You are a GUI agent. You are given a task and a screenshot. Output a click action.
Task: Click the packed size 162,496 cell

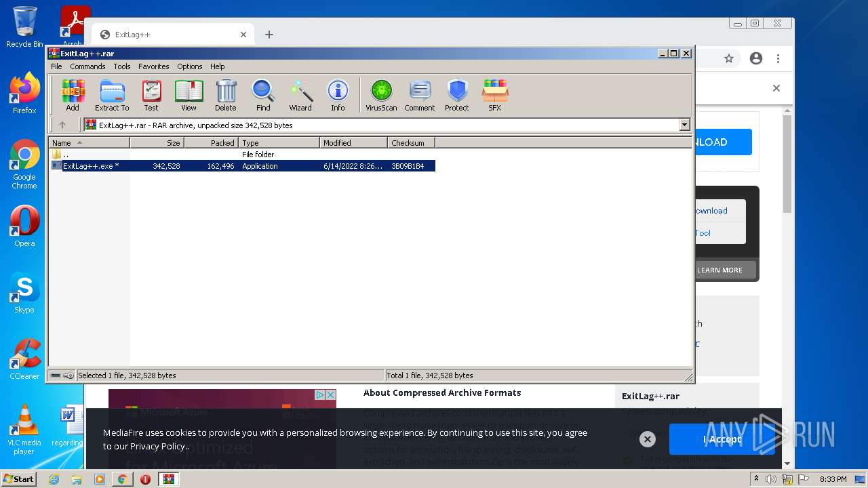220,166
